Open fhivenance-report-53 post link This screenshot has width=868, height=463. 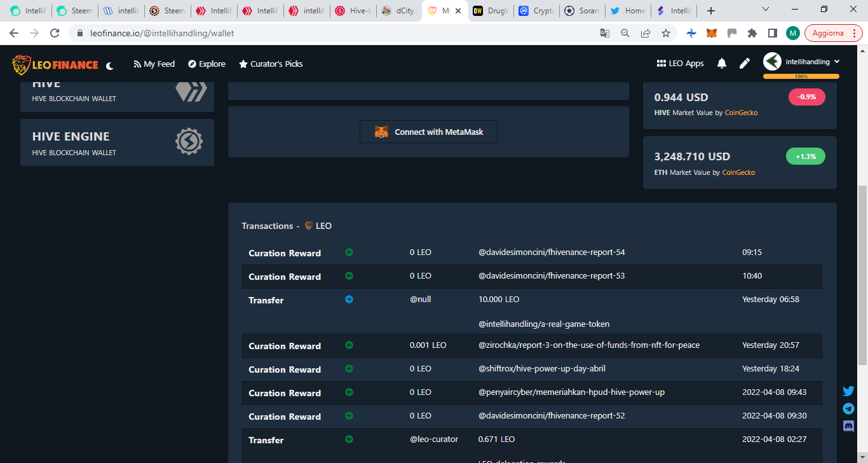coord(552,276)
